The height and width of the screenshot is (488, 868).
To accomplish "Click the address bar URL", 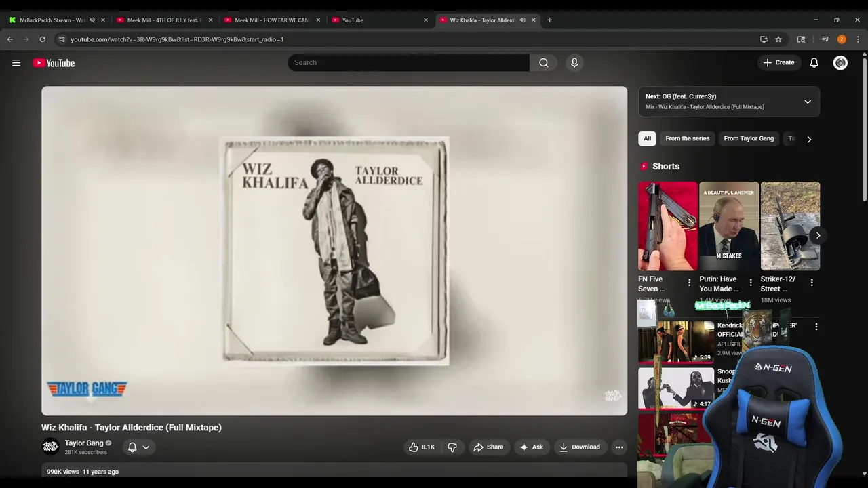I will pyautogui.click(x=177, y=39).
